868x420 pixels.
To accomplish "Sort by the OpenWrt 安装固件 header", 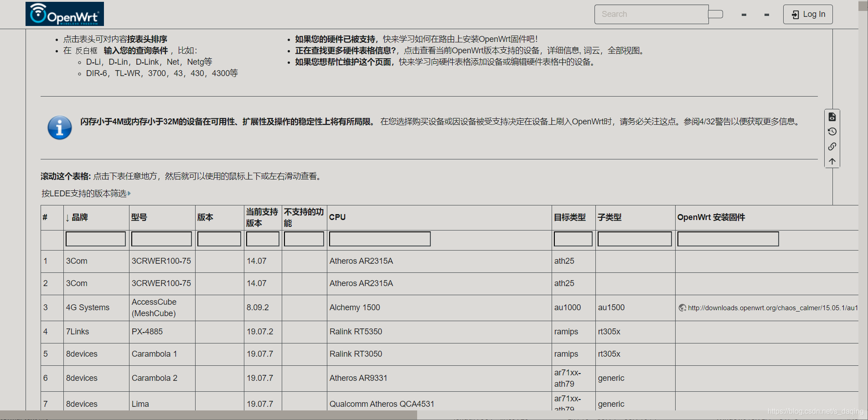I will 767,218.
